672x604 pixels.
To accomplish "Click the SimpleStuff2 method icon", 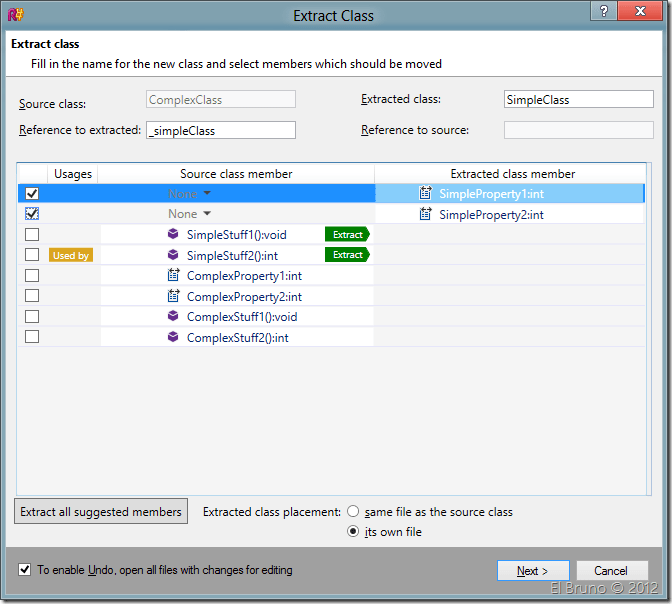I will [x=173, y=255].
